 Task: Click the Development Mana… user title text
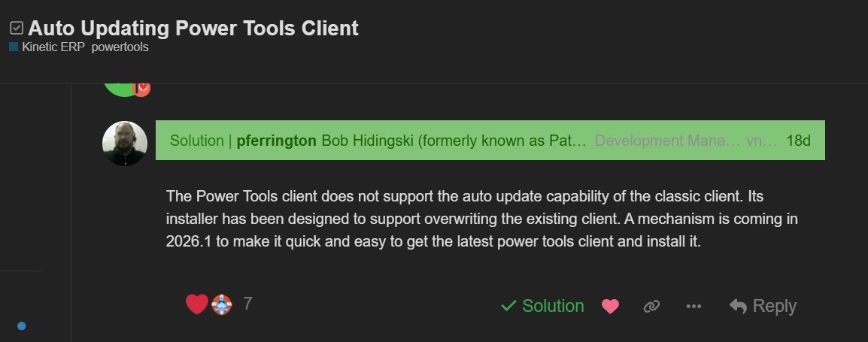point(667,141)
